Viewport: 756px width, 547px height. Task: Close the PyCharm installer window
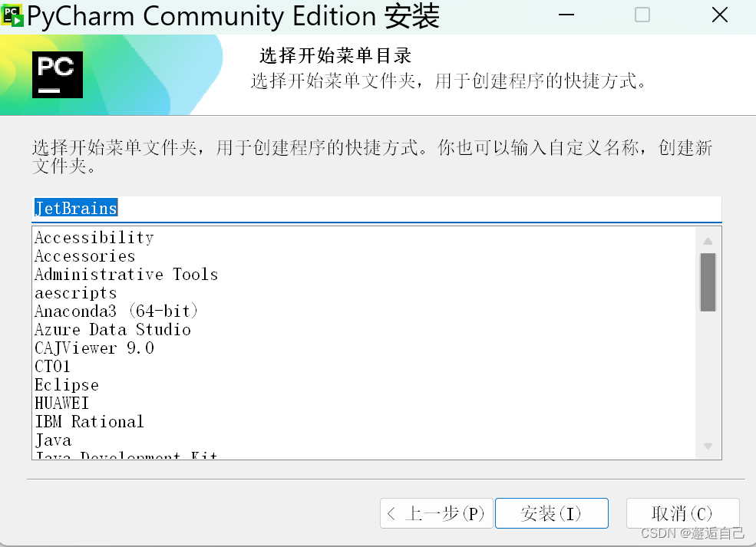point(720,15)
